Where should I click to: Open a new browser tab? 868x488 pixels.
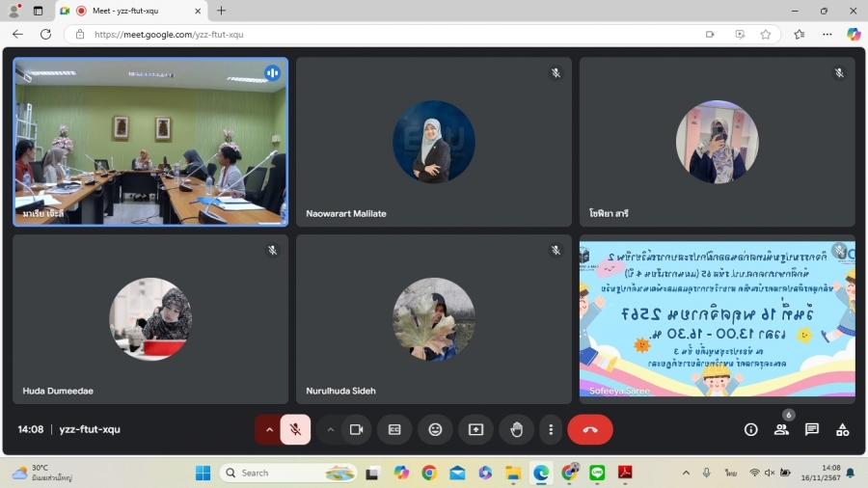point(221,11)
